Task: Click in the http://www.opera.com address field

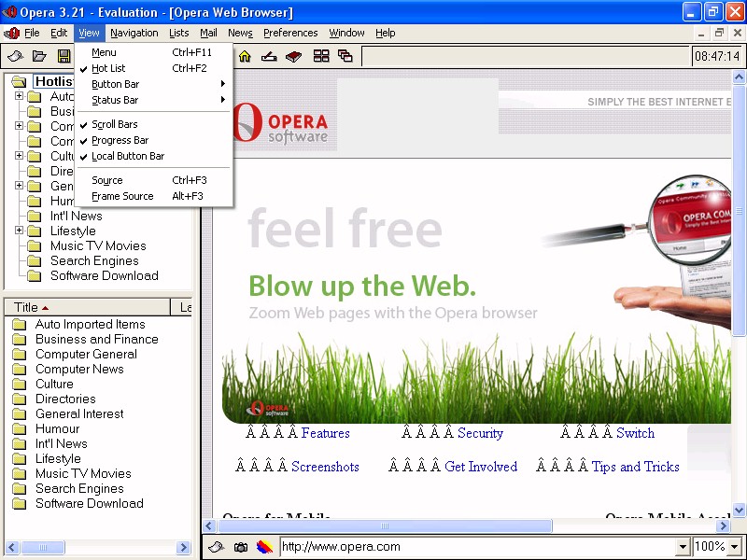Action: point(478,547)
